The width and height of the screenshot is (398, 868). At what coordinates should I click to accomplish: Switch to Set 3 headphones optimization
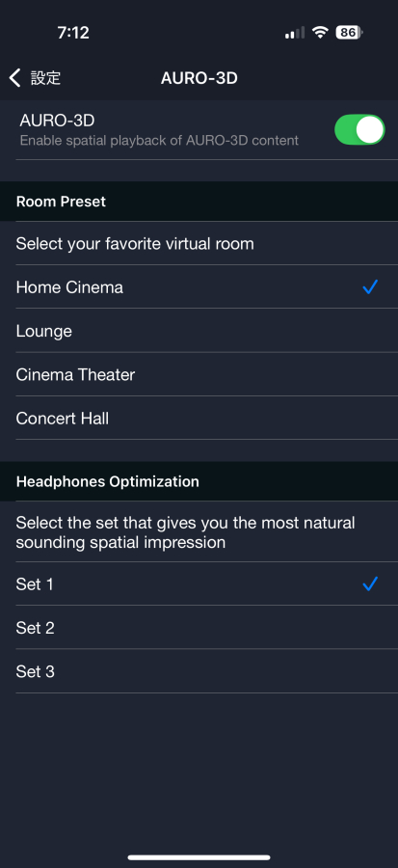(x=199, y=671)
